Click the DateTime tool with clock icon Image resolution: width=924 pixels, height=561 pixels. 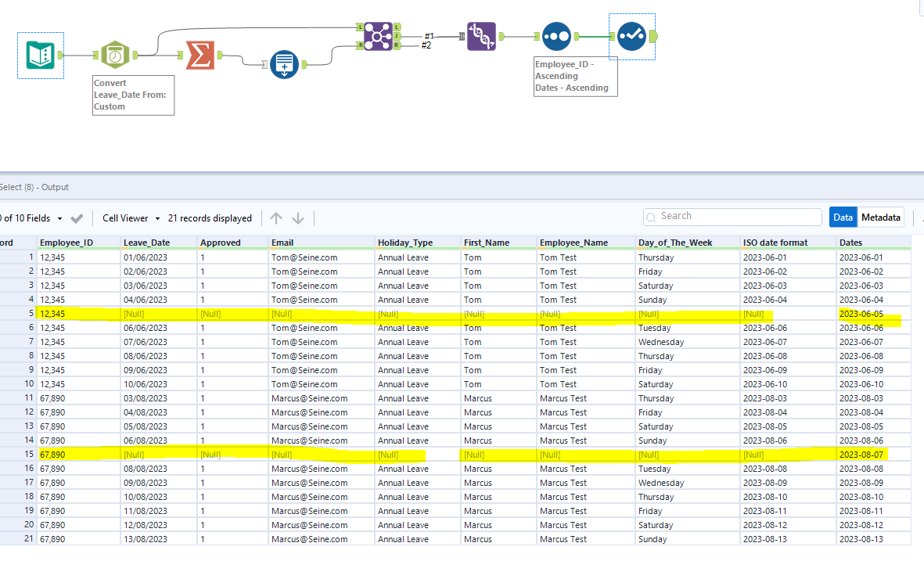point(115,55)
